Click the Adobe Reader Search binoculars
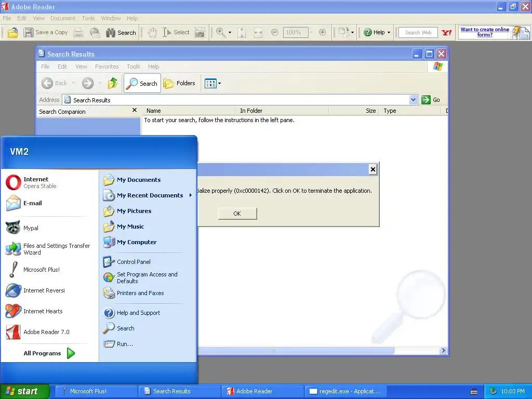The image size is (532, 399). (121, 33)
